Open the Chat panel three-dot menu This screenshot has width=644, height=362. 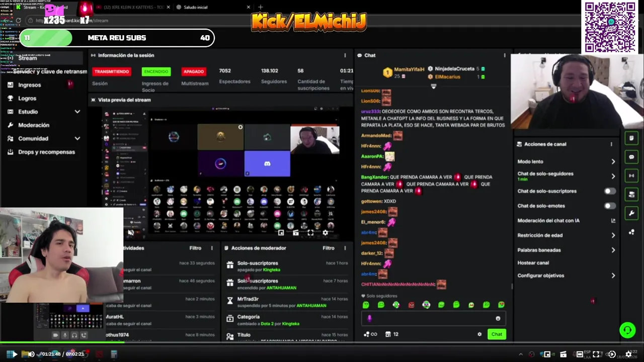[505, 55]
